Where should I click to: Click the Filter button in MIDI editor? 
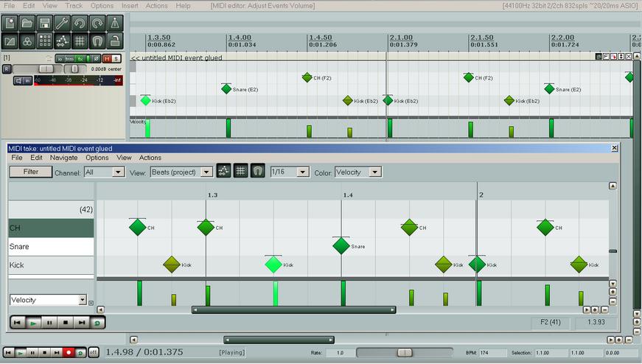click(x=31, y=172)
